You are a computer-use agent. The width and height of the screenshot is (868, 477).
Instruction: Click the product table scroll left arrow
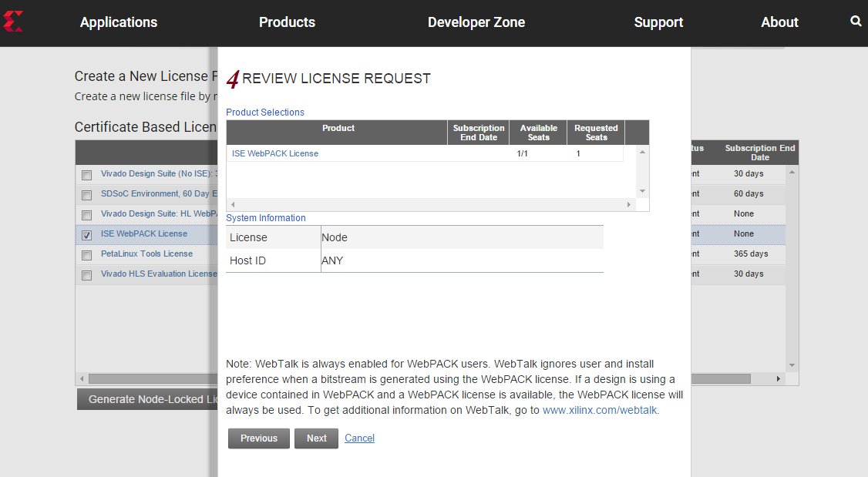point(233,204)
